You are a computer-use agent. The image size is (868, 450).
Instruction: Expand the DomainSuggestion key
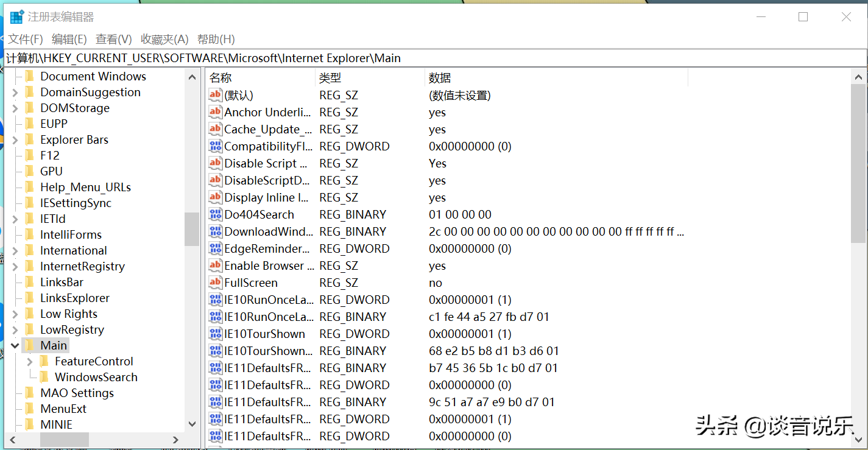pos(15,92)
